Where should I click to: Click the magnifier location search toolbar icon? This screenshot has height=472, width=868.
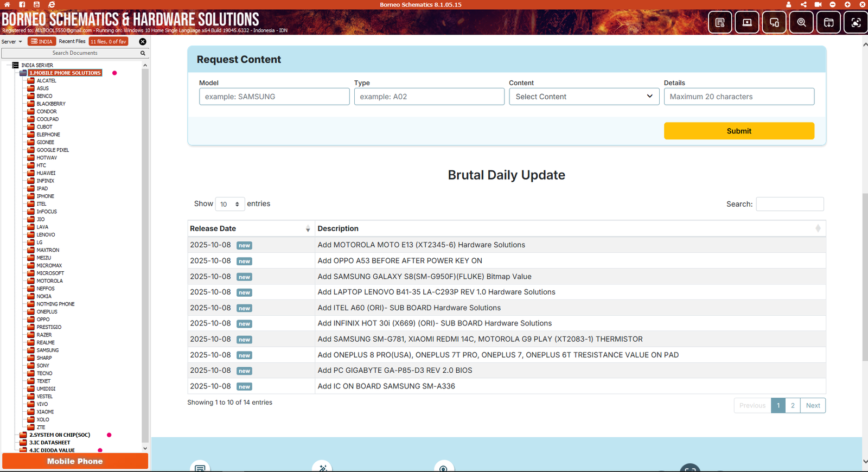point(801,22)
